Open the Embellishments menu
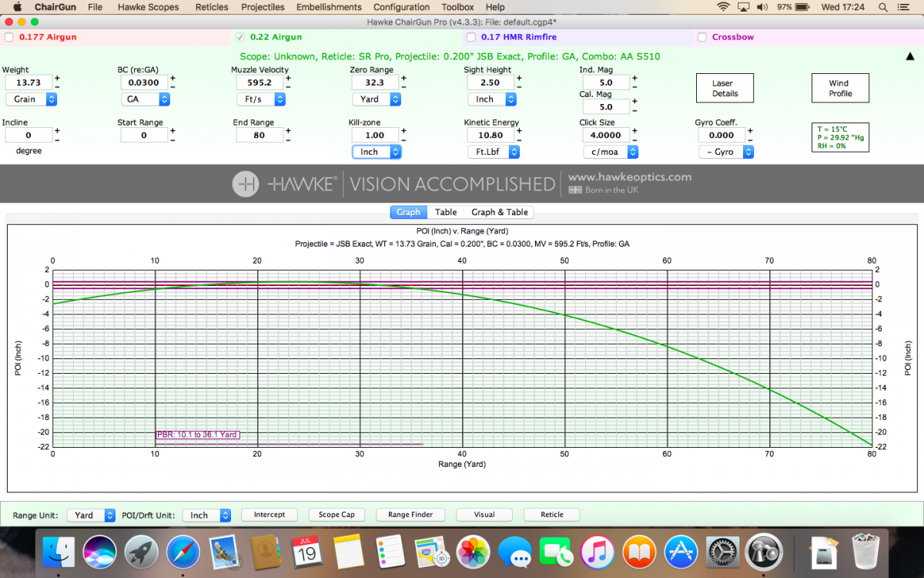This screenshot has width=924, height=578. point(328,7)
